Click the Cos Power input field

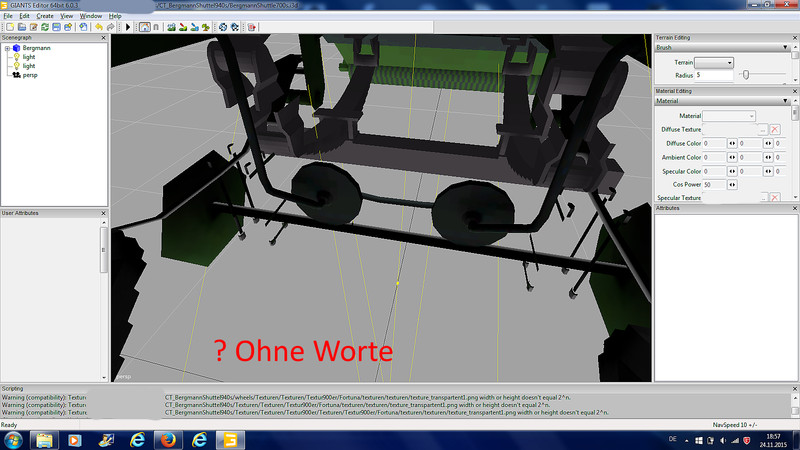pos(714,185)
